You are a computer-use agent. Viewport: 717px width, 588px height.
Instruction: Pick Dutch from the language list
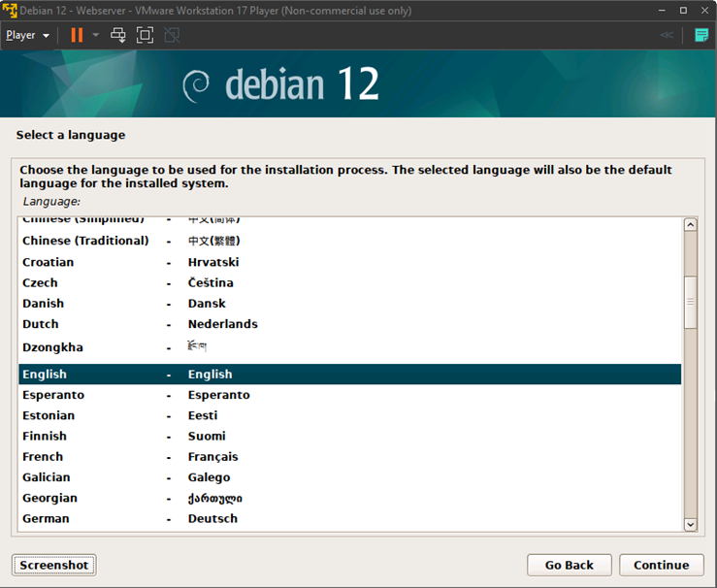coord(349,324)
